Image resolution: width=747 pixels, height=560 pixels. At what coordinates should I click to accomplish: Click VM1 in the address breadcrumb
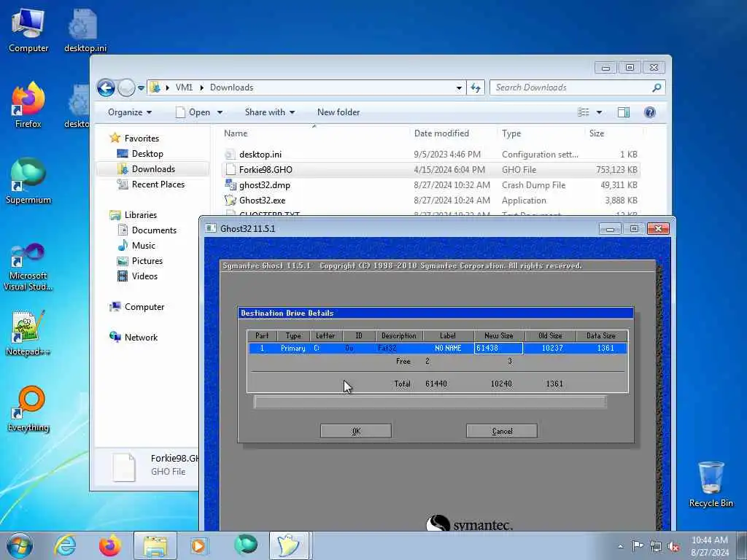point(185,87)
